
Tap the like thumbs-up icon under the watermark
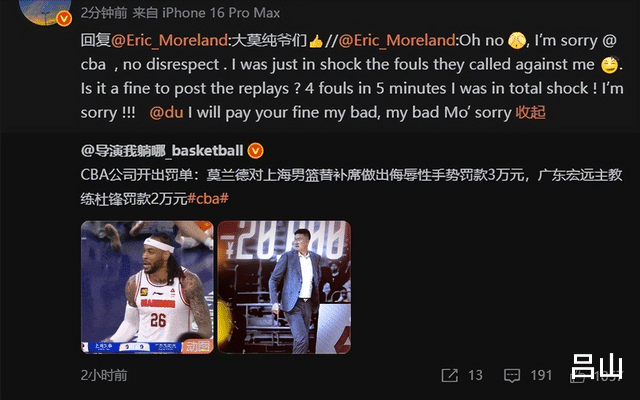point(577,376)
